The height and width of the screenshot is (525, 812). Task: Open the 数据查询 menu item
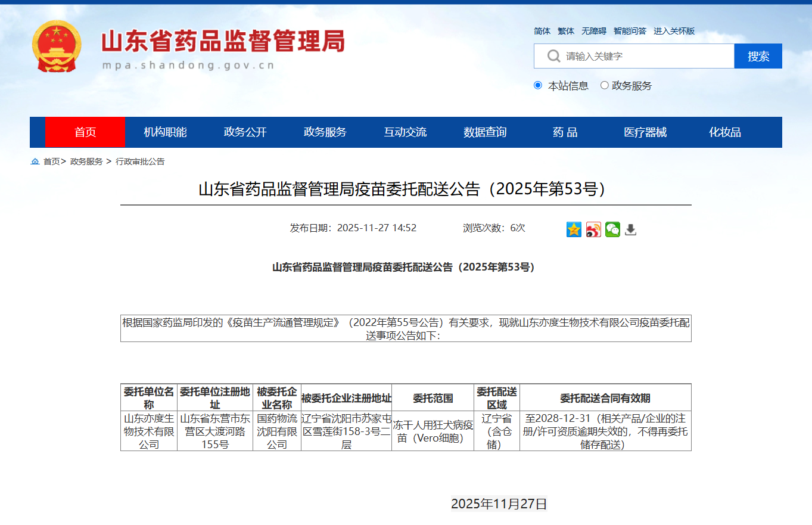tap(485, 132)
